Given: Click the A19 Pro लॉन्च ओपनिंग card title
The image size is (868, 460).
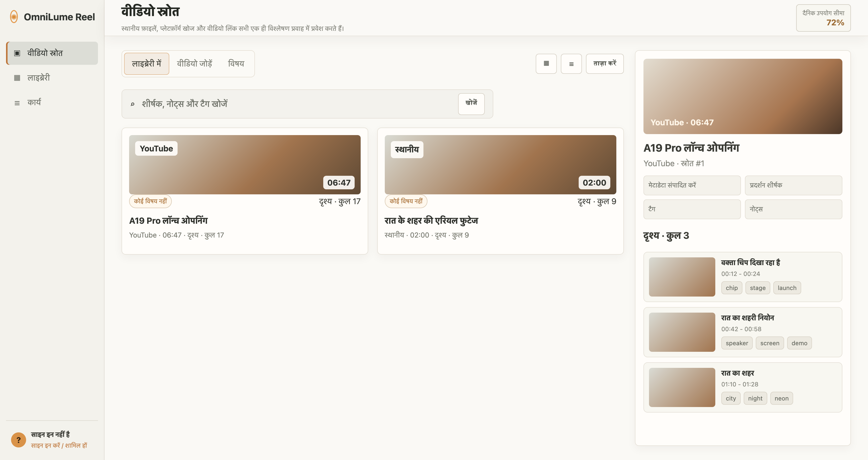Looking at the screenshot, I should 169,220.
